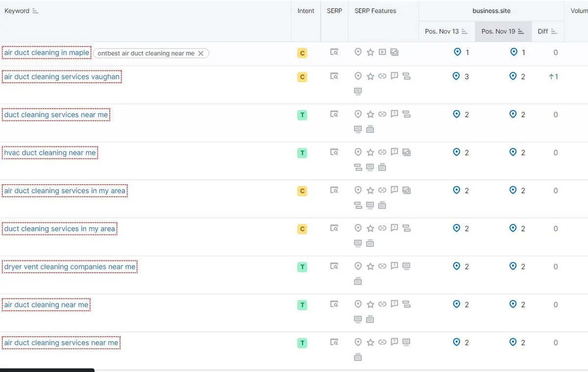
Task: Click the SERP Features column header
Action: coord(375,11)
